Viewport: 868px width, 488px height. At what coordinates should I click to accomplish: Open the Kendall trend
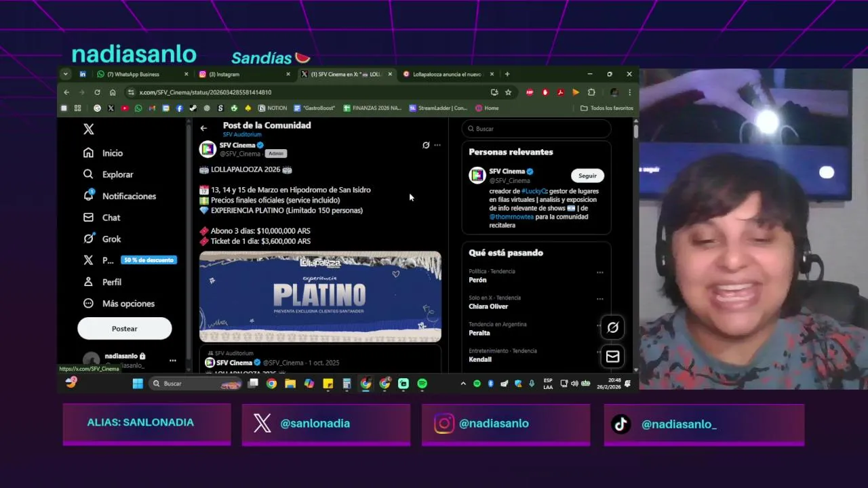tap(480, 359)
